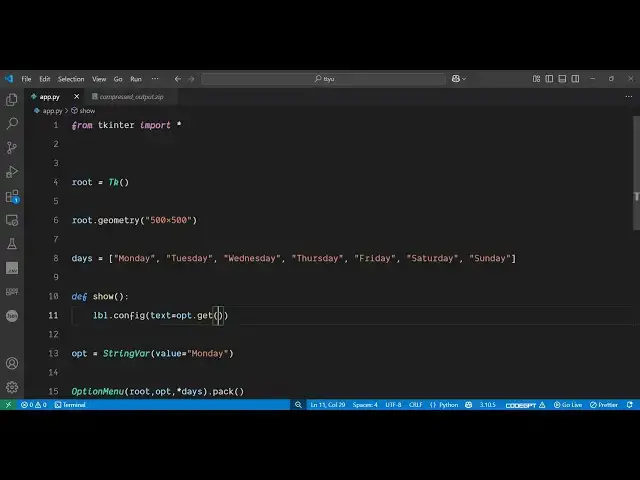Open notifications bell icon
640x480 pixels.
[x=630, y=405]
